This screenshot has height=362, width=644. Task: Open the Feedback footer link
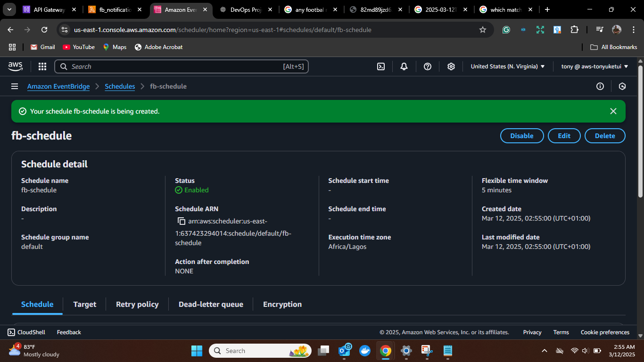69,332
